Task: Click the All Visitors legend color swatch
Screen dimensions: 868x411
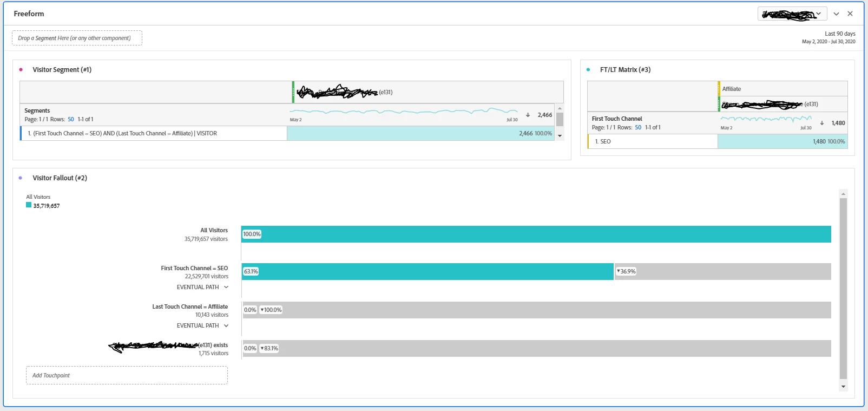Action: tap(29, 205)
